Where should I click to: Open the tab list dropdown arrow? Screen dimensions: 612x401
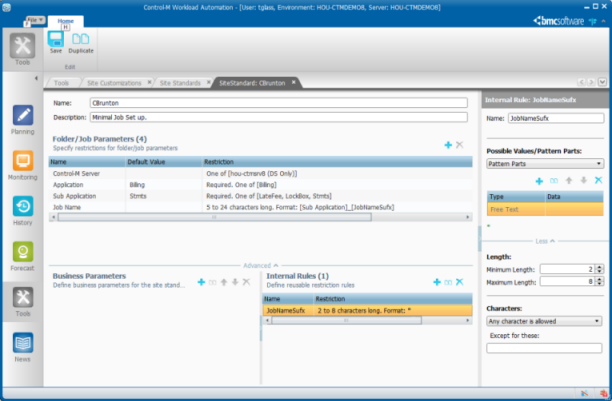(602, 82)
